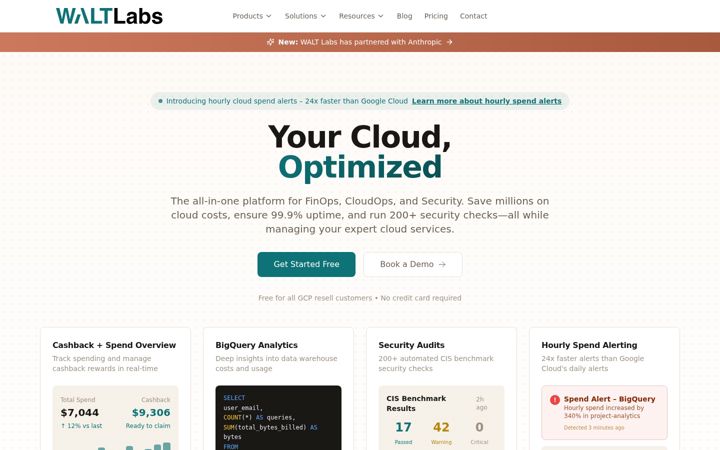Image resolution: width=720 pixels, height=450 pixels.
Task: Open the Resources dropdown menu
Action: click(x=361, y=16)
